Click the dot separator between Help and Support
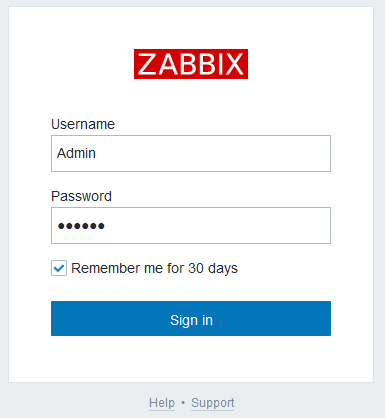 183,403
